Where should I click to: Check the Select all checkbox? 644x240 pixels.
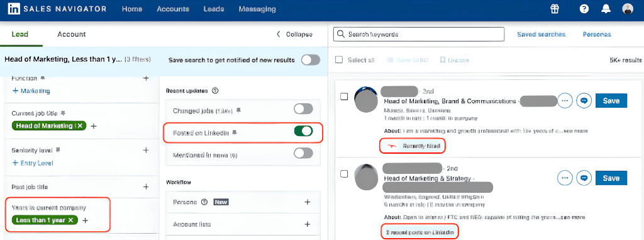tap(339, 60)
